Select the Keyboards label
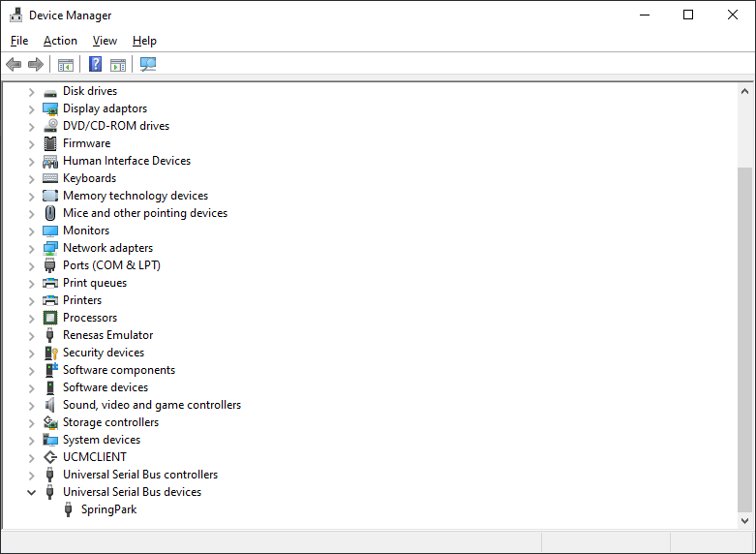756x554 pixels. point(90,178)
